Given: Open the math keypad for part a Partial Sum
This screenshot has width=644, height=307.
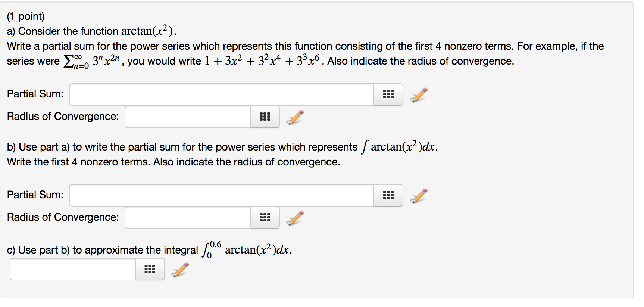Looking at the screenshot, I should pyautogui.click(x=388, y=94).
